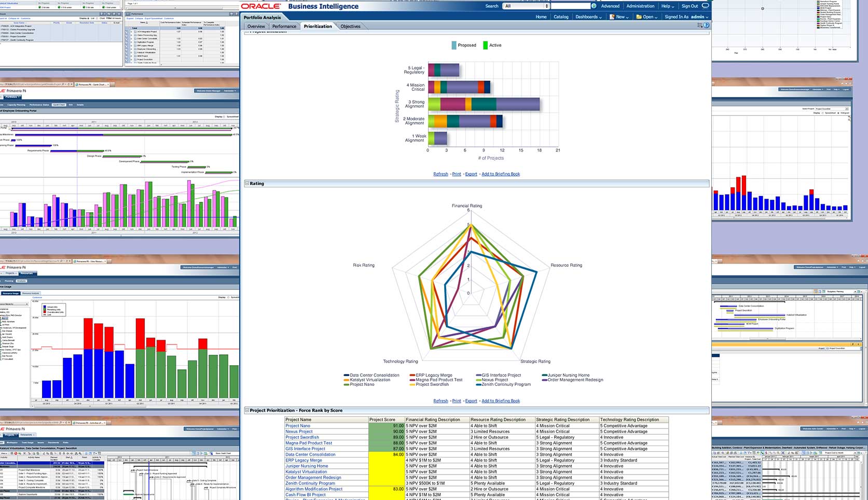
Task: Click the New document icon
Action: tap(612, 17)
